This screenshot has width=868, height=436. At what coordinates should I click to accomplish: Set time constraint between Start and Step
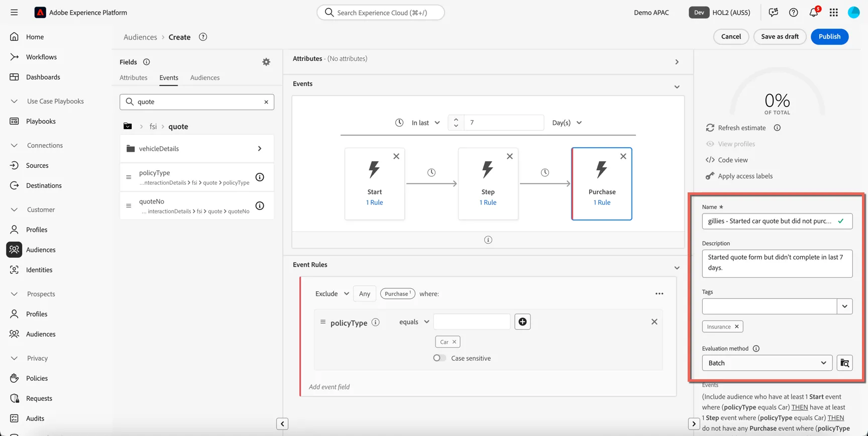431,172
